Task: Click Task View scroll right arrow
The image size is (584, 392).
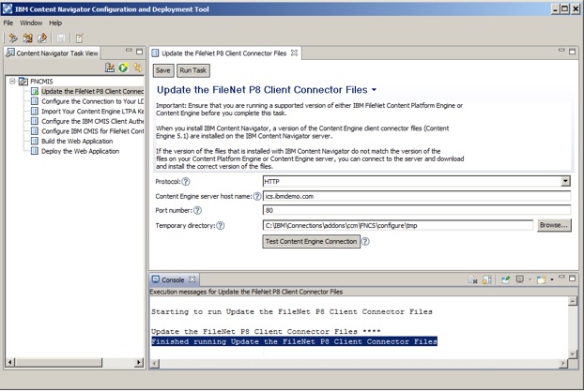Action: coord(139,362)
